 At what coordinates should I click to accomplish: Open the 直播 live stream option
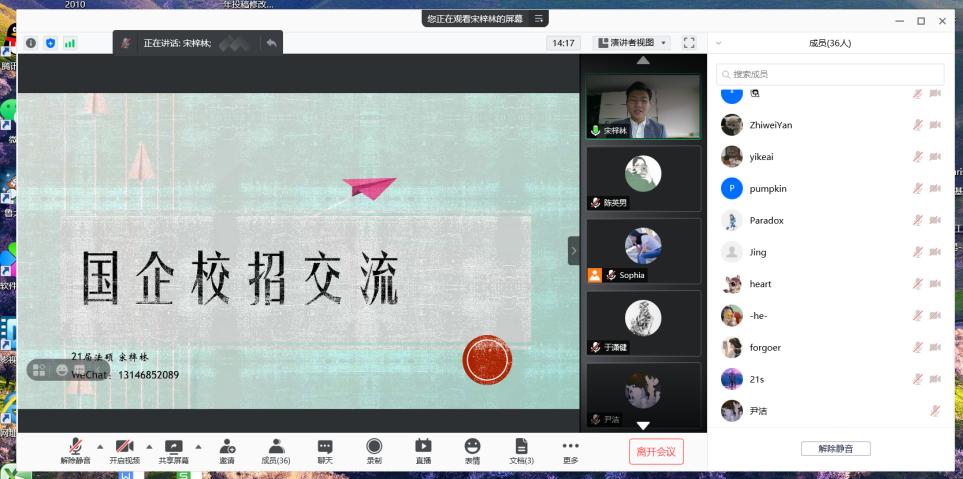point(423,450)
